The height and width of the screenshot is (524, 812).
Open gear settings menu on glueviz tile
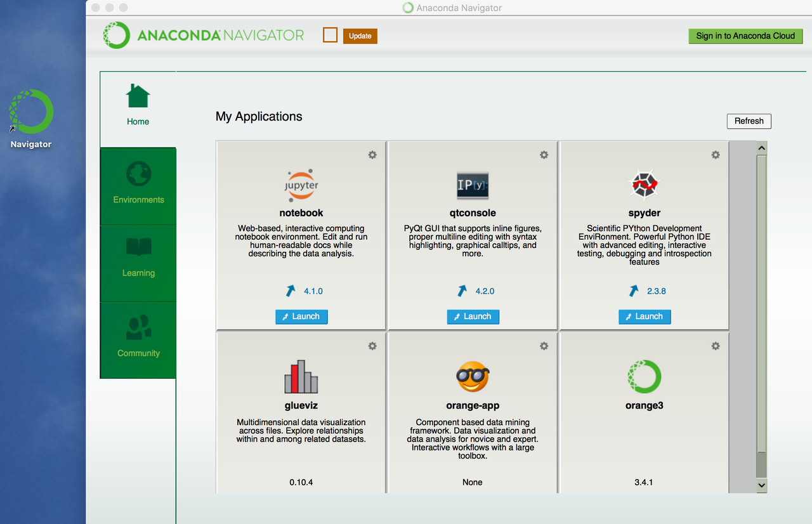coord(372,346)
